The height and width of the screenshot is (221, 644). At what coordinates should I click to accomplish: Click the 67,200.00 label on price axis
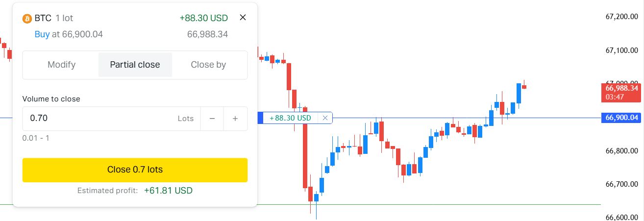point(621,17)
